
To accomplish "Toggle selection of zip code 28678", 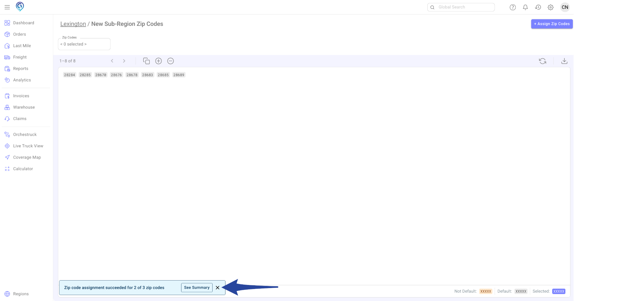I will click(x=132, y=75).
